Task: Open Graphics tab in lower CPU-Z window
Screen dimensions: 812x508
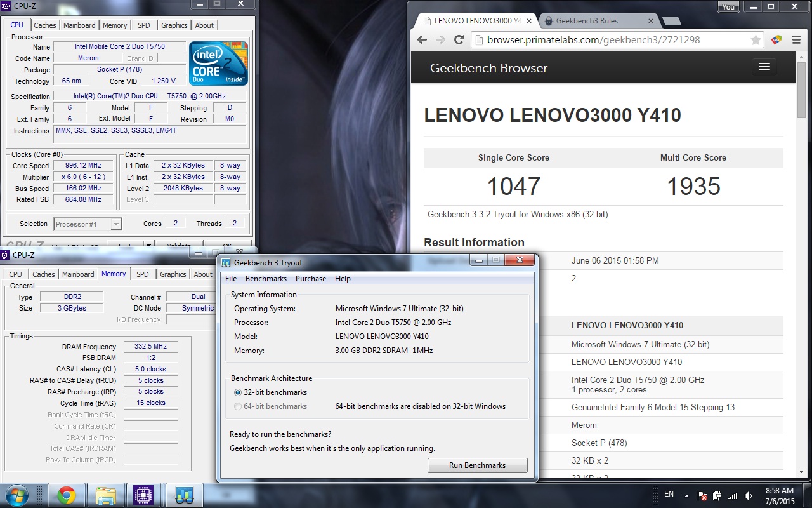Action: tap(173, 274)
